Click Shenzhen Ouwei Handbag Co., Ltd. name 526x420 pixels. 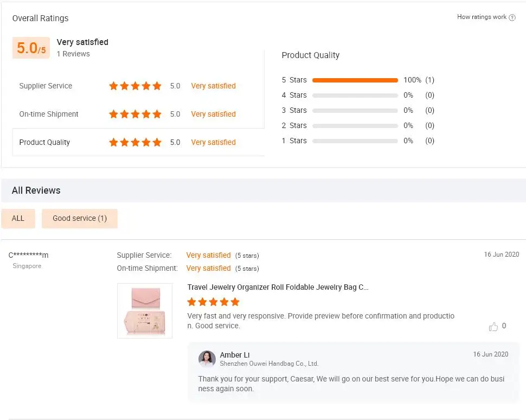click(269, 364)
